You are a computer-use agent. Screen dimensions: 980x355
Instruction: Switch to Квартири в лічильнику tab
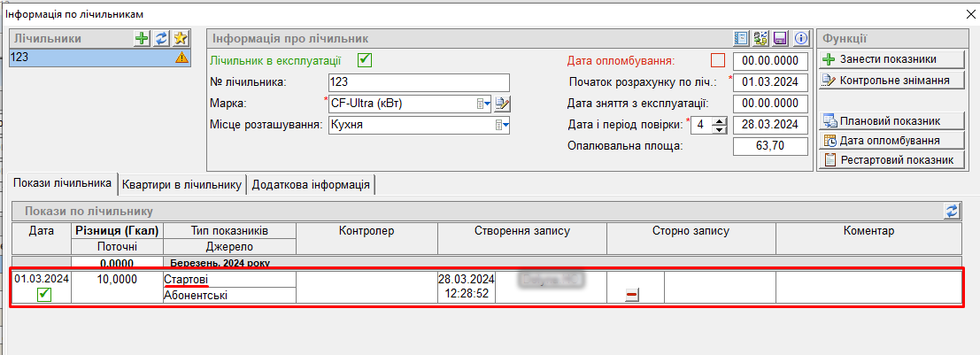tap(182, 184)
